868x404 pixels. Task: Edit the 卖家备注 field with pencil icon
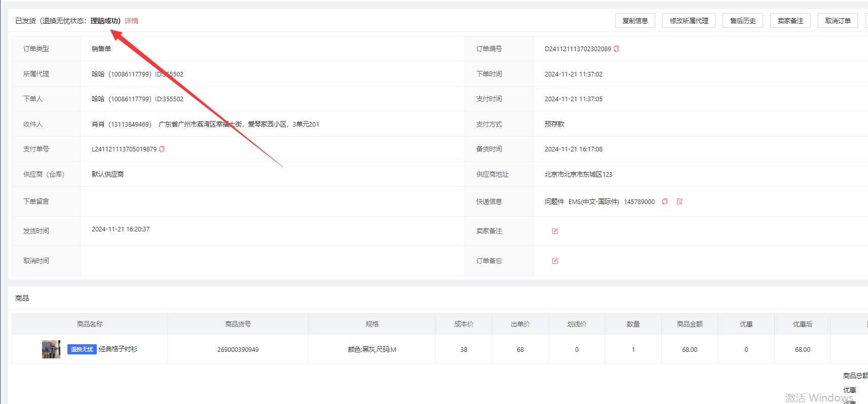[x=555, y=231]
